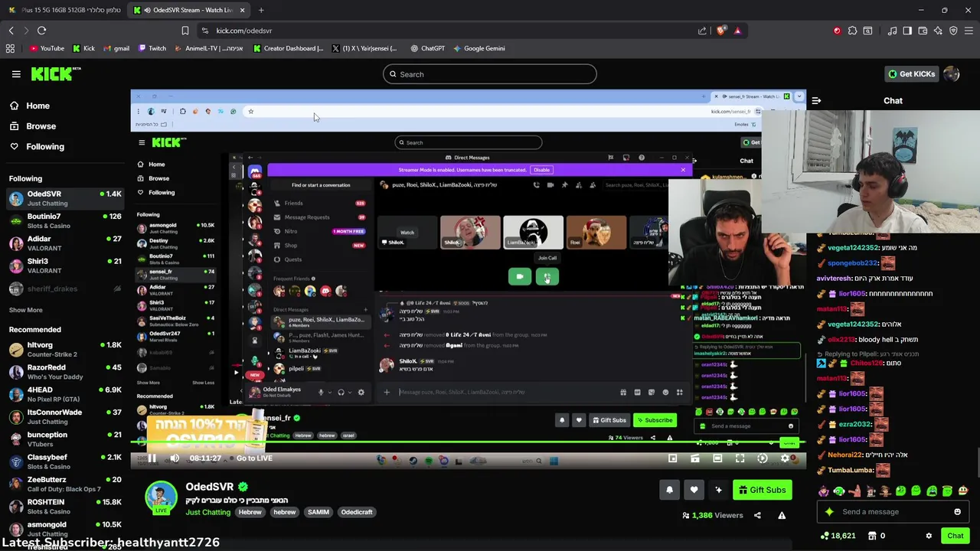
Task: Open the Brave Shields lion icon
Action: pos(722,31)
